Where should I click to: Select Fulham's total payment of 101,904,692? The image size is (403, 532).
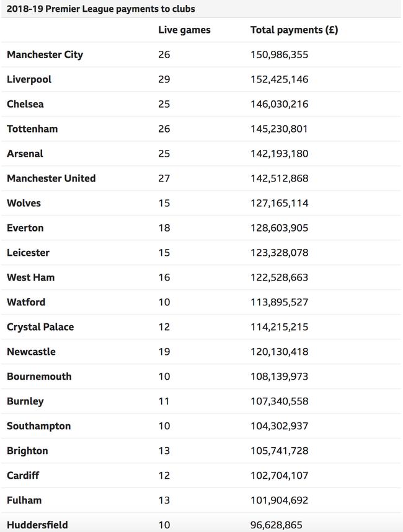tap(280, 500)
